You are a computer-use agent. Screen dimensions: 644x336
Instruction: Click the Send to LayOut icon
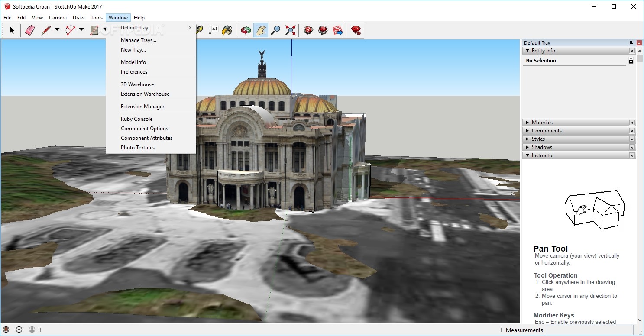(338, 30)
